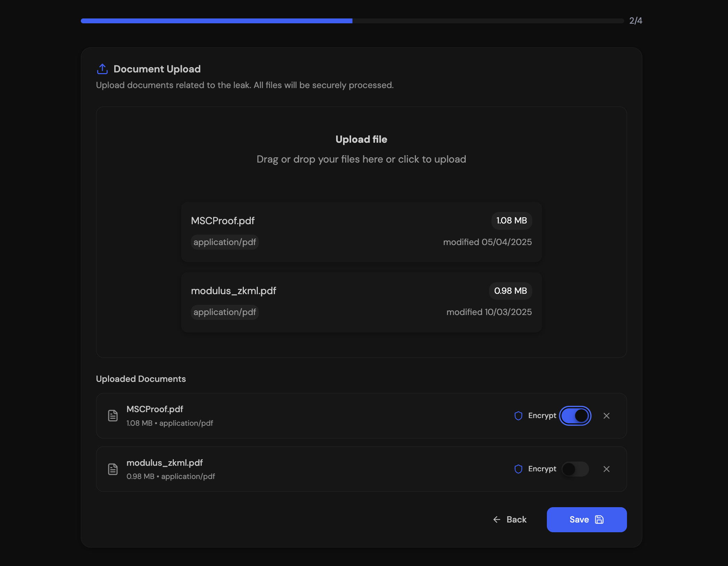Click the file icon next to MSCProof.pdf
The width and height of the screenshot is (728, 566).
pyautogui.click(x=113, y=416)
